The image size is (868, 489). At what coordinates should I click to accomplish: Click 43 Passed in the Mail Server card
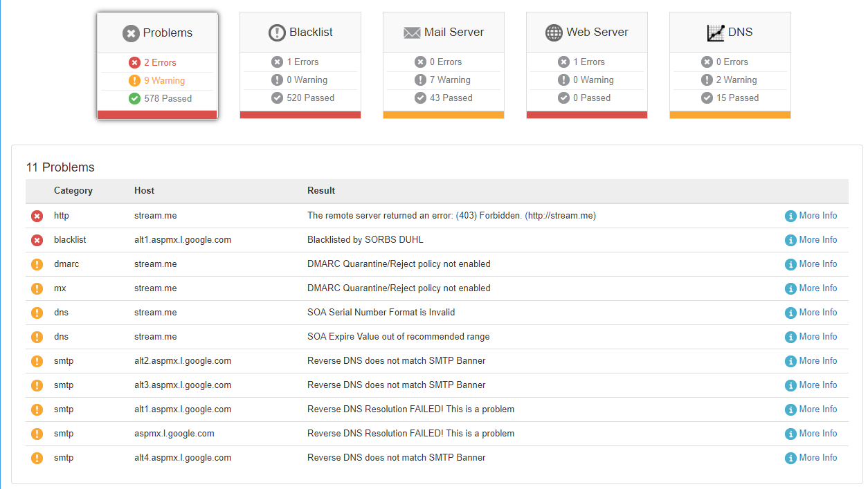click(x=451, y=98)
